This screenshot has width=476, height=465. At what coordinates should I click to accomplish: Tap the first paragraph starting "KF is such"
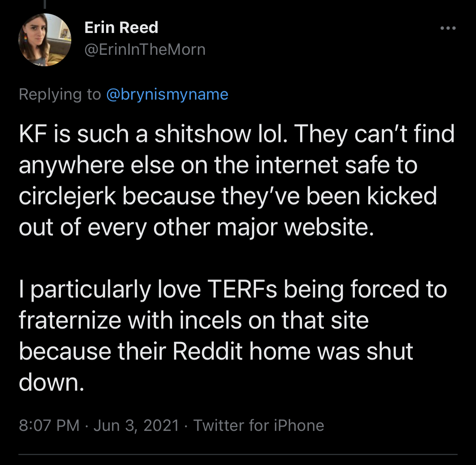(230, 180)
